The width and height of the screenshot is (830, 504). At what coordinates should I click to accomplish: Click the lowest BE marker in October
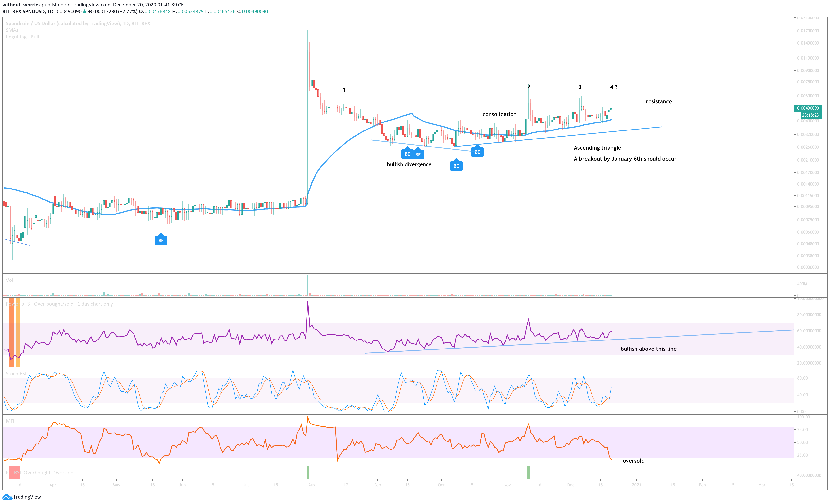coord(456,165)
